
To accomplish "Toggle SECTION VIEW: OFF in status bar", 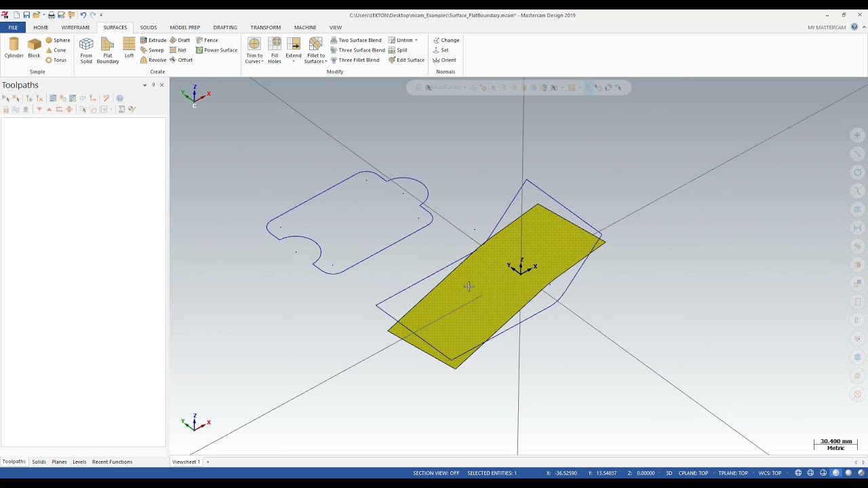I will [436, 473].
